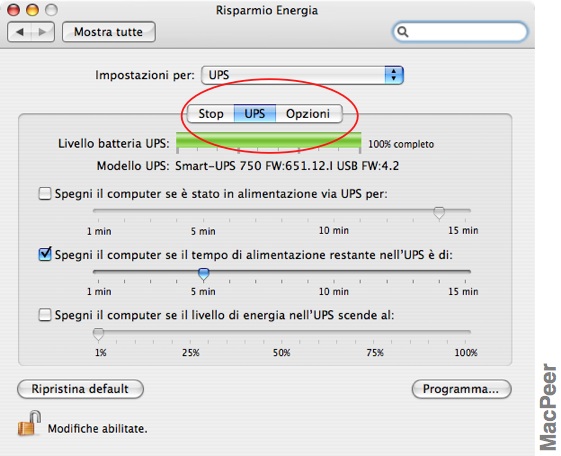The height and width of the screenshot is (456, 561).
Task: Open the Opzioni tab
Action: point(308,114)
